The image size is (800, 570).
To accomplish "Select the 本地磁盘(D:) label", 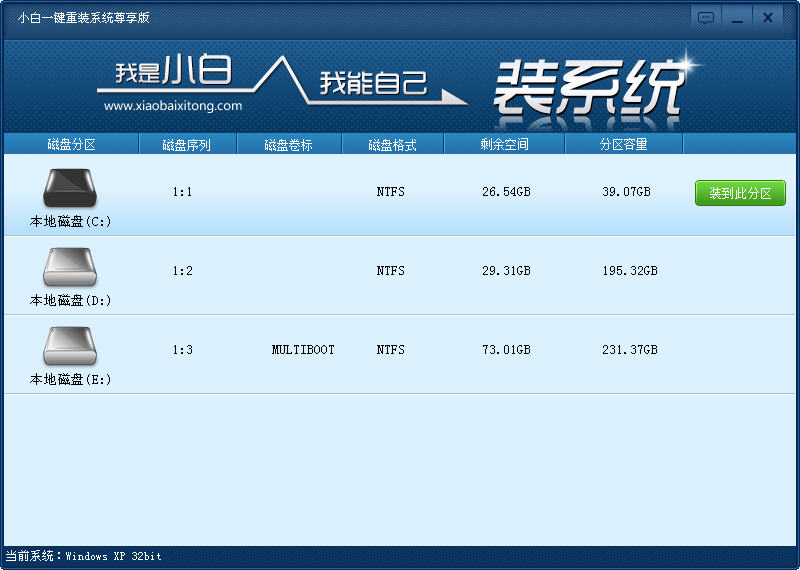I will pyautogui.click(x=70, y=301).
